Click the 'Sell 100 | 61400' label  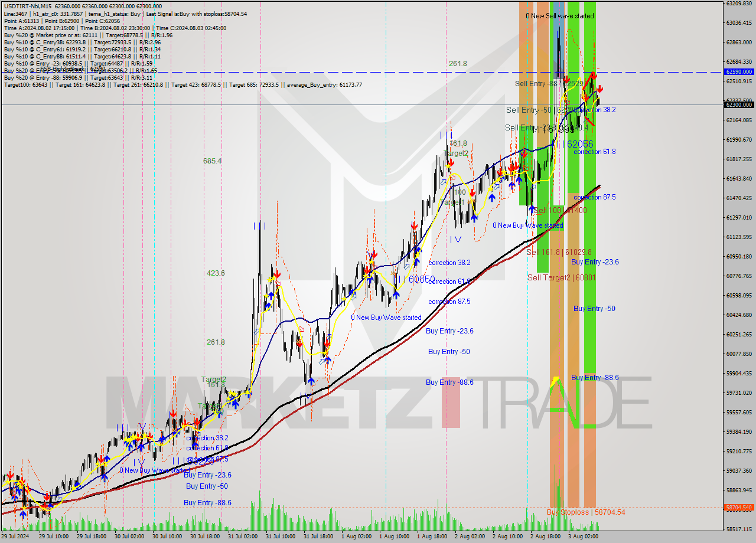[560, 210]
